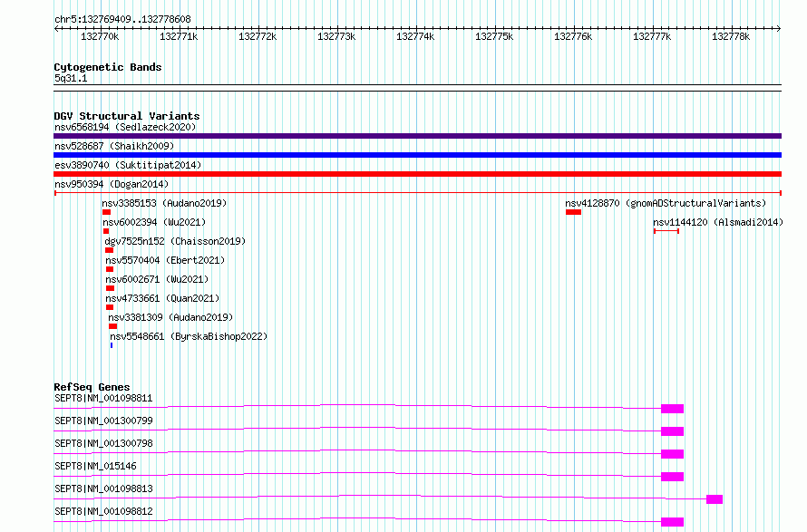The image size is (807, 532).
Task: Click the 132775k ruler tick label
Action: (494, 37)
